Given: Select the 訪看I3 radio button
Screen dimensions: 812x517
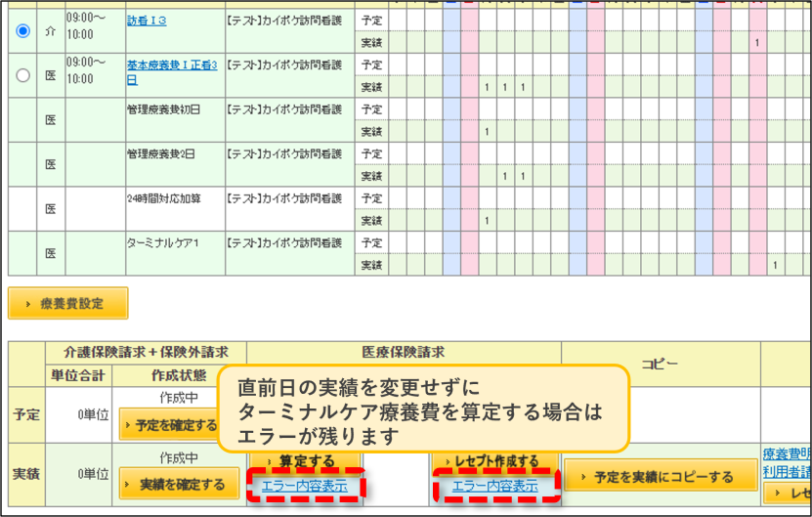Looking at the screenshot, I should [22, 31].
